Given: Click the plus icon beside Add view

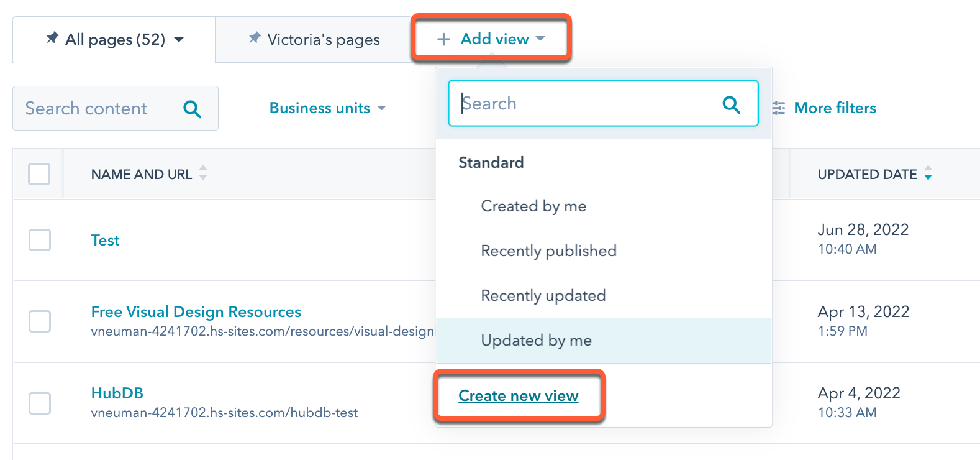Looking at the screenshot, I should pos(443,39).
